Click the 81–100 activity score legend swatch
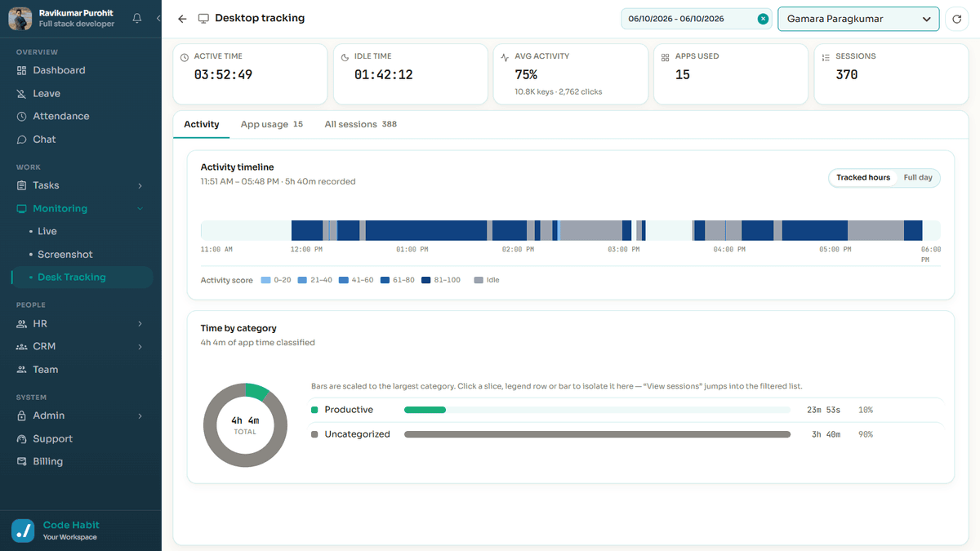Screen dimensions: 980x551 [x=425, y=281]
